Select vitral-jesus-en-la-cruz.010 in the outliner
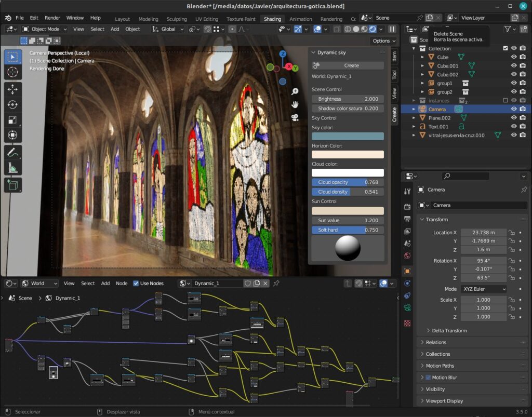The image size is (532, 417). pos(456,135)
